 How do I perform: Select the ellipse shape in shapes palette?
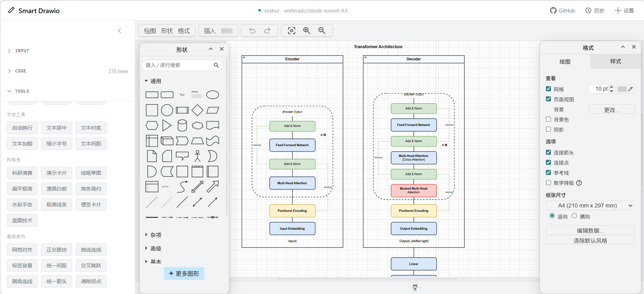coord(212,95)
